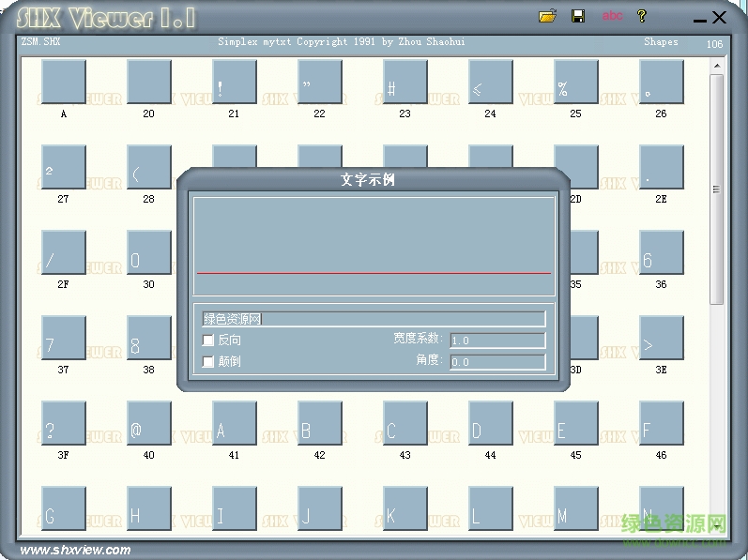Click the ZSM.SHX file name text
This screenshot has height=560, width=748.
[x=40, y=41]
